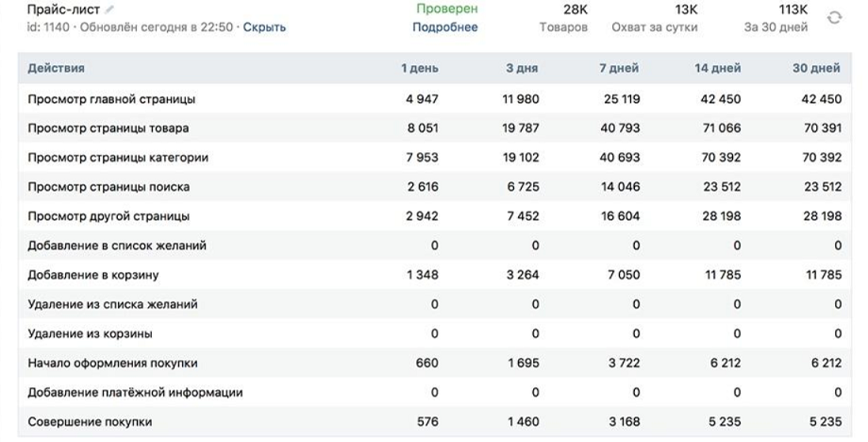This screenshot has width=868, height=442.
Task: Select the Просмотр главной страницы row
Action: click(435, 99)
